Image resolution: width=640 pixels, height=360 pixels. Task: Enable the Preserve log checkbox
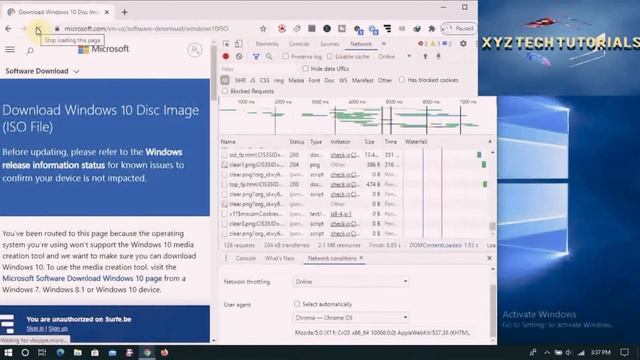pyautogui.click(x=286, y=56)
